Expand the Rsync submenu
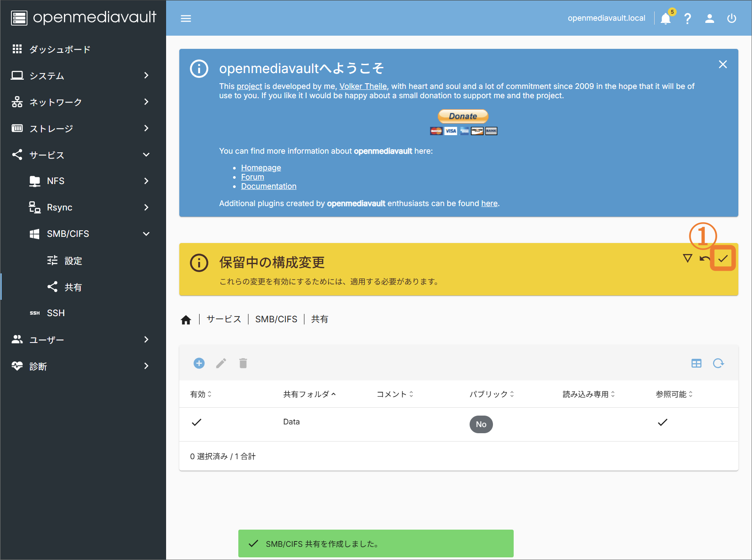Image resolution: width=752 pixels, height=560 pixels. 83,207
